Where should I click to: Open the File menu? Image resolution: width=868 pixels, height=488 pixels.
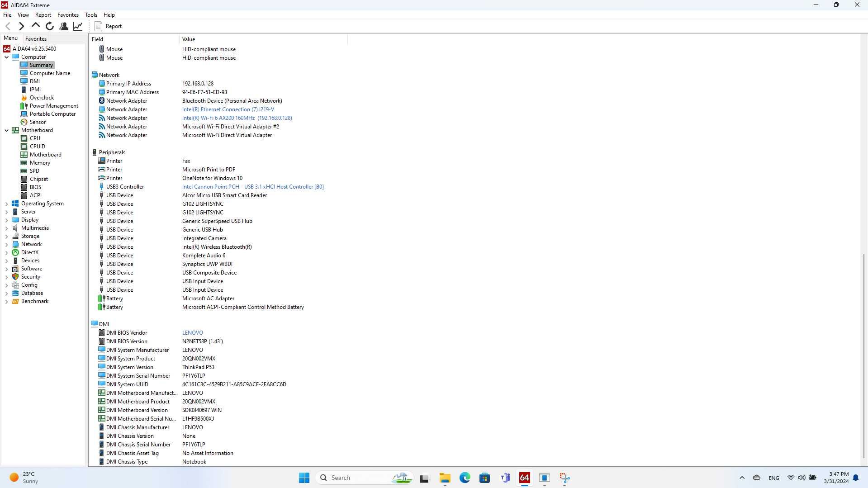tap(7, 15)
